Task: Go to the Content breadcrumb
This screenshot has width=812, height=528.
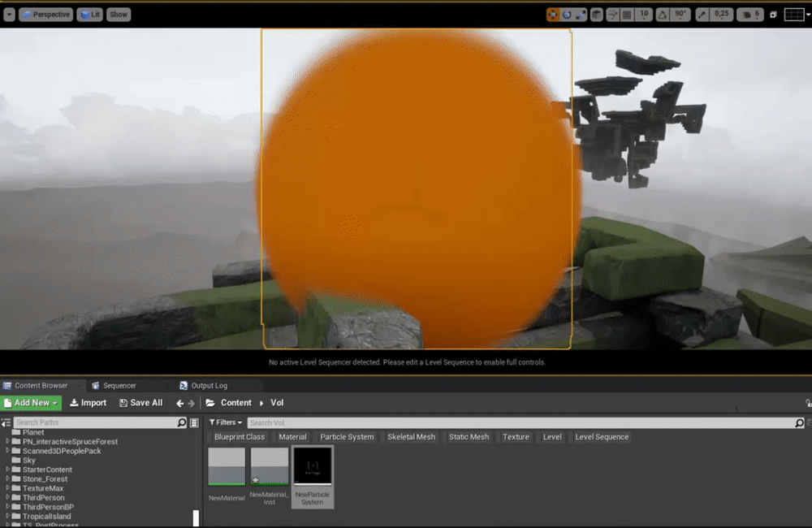Action: tap(236, 403)
